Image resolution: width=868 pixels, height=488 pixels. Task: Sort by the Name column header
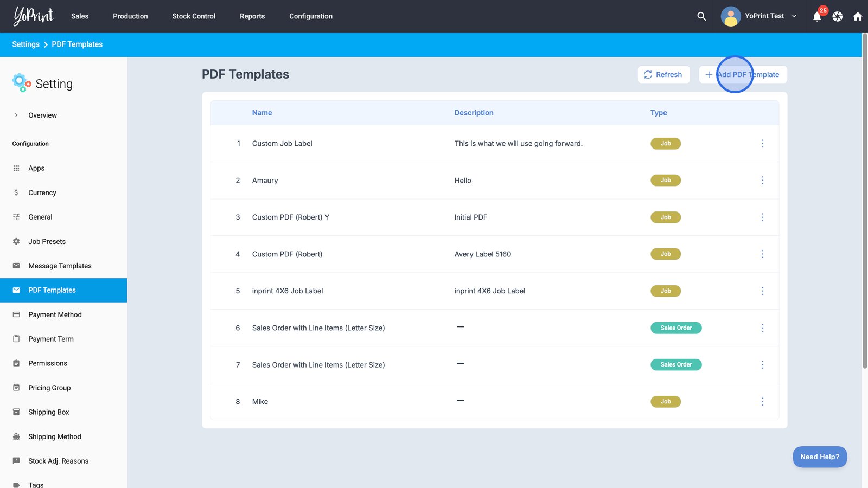pyautogui.click(x=262, y=113)
